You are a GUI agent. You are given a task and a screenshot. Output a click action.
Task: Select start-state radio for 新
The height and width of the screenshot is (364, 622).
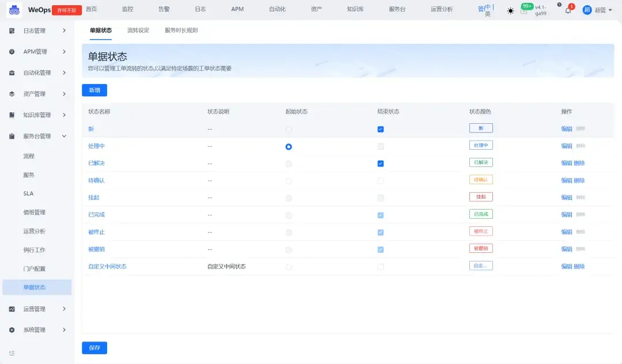[x=289, y=129]
